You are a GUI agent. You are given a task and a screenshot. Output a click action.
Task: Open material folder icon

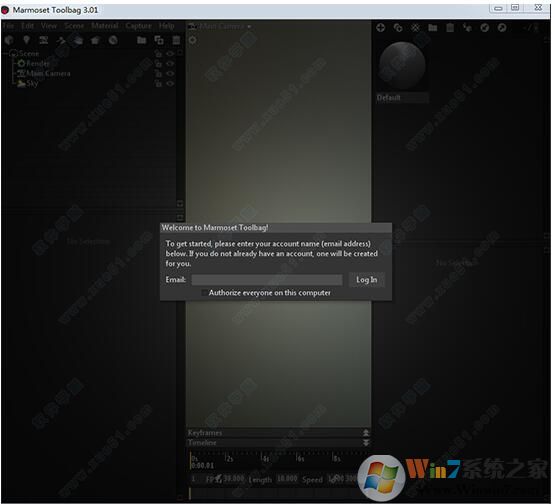(x=433, y=28)
